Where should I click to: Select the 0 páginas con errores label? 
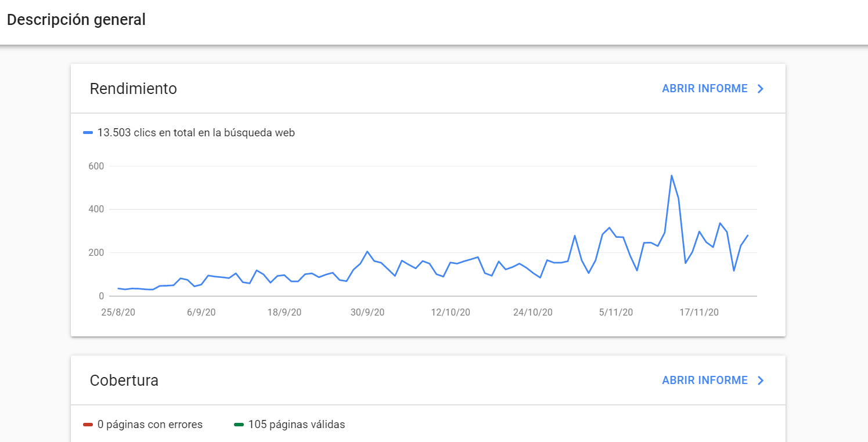pos(150,425)
